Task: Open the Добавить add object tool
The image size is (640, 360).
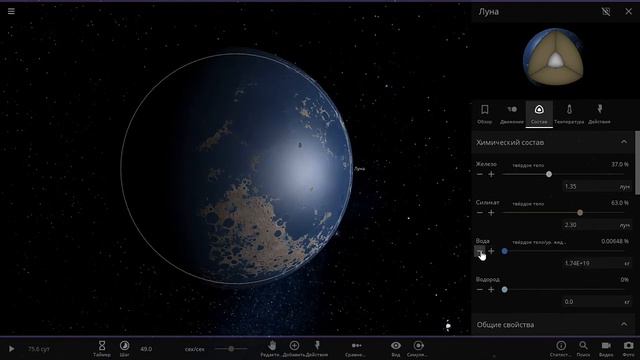Action: click(294, 349)
